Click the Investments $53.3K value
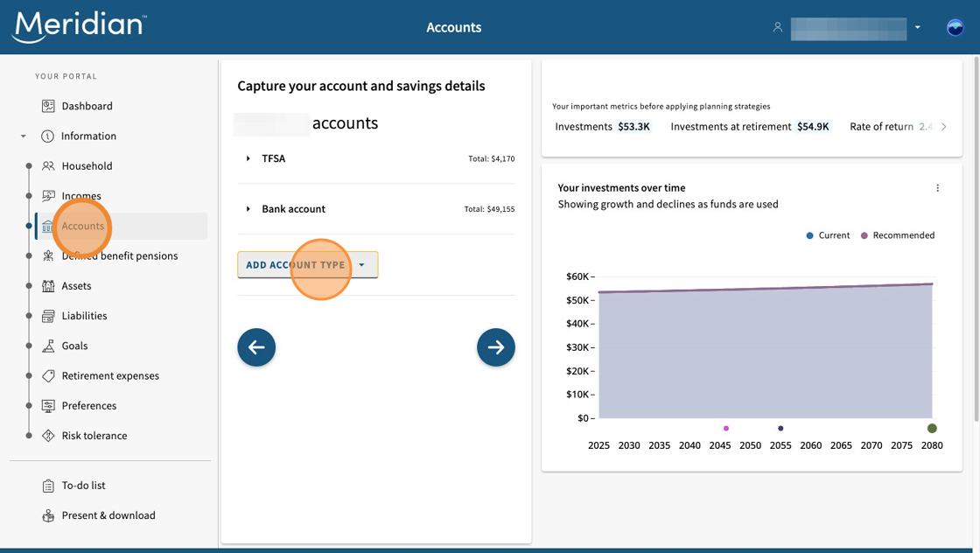The height and width of the screenshot is (553, 980). [634, 127]
